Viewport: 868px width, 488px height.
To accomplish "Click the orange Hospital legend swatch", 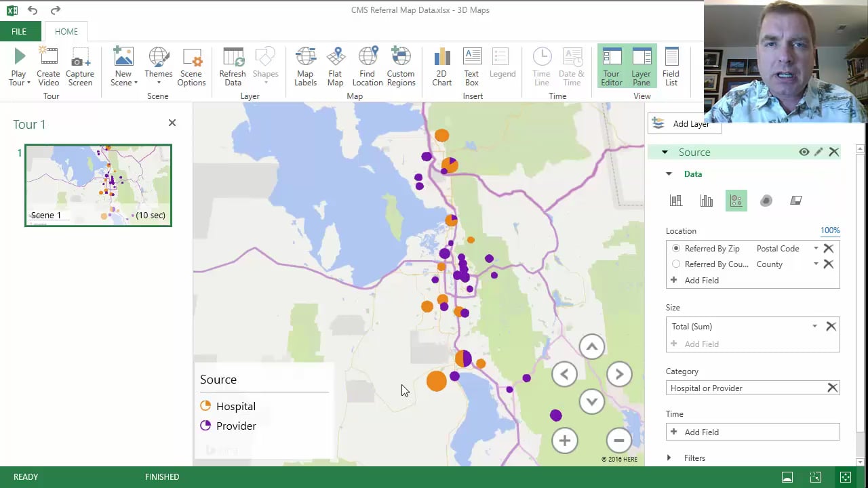I will (205, 407).
